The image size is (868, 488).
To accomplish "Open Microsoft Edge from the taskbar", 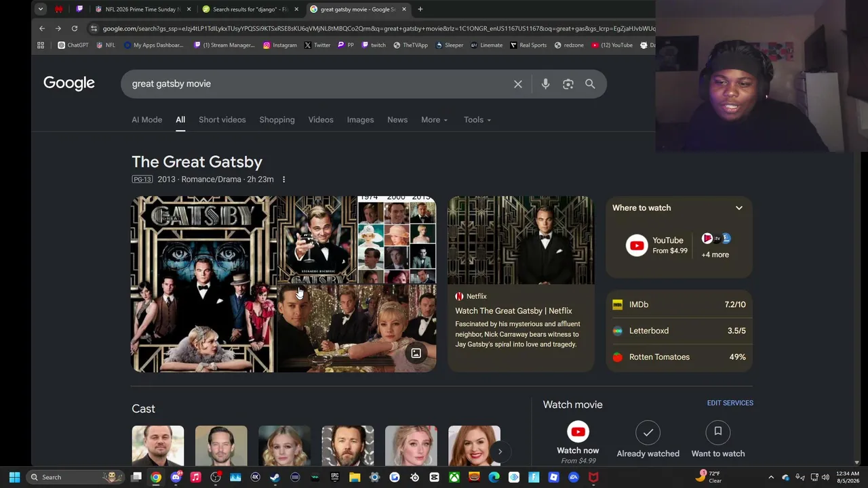I will point(494,477).
